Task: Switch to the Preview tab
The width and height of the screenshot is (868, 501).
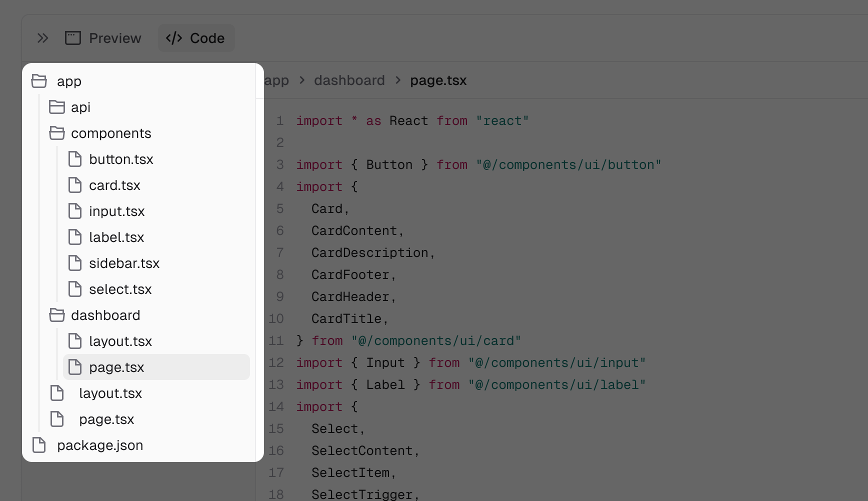Action: tap(103, 38)
